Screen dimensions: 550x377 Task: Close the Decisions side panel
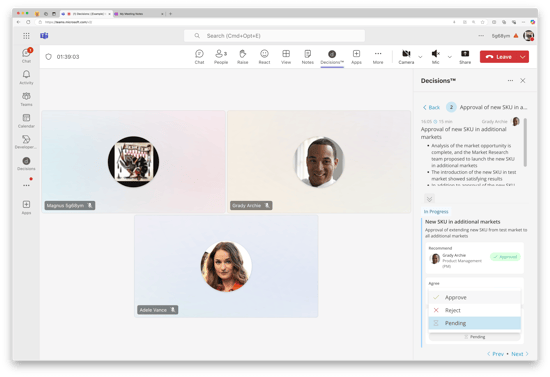pos(523,81)
